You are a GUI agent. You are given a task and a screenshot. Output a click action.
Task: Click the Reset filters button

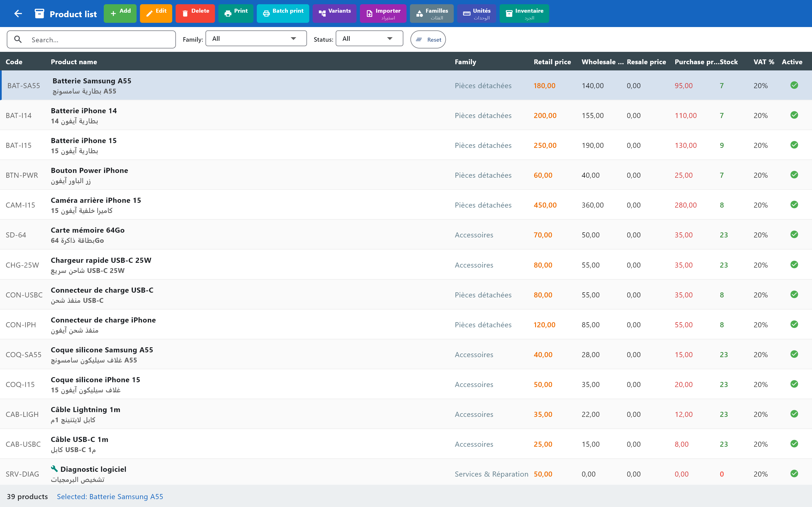coord(428,39)
